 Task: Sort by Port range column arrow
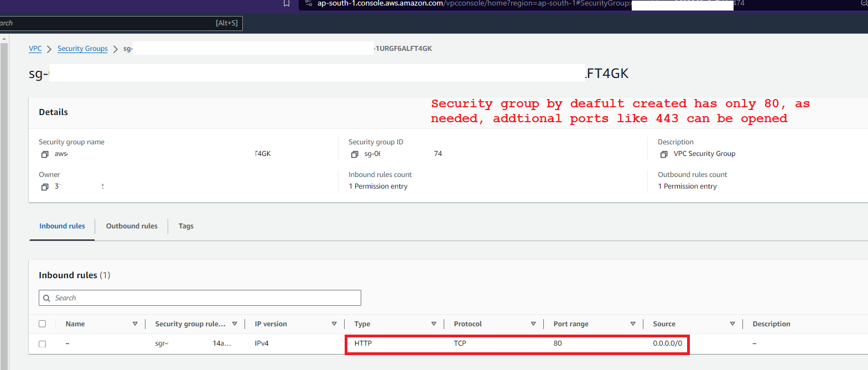click(x=633, y=324)
